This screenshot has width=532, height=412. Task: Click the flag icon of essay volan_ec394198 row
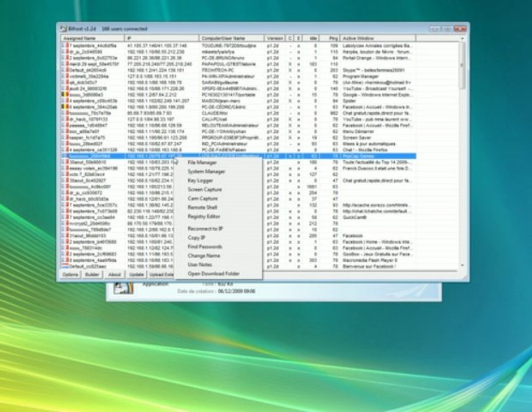click(65, 168)
